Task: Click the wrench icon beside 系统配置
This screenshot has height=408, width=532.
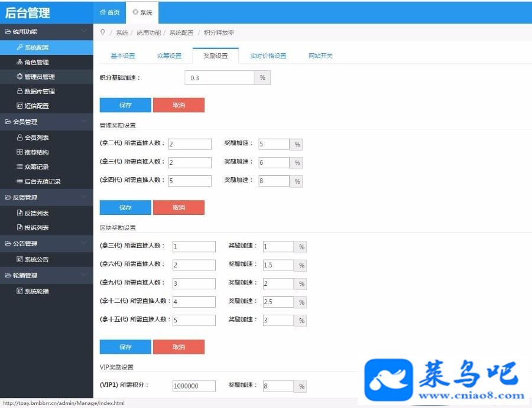Action: tap(20, 47)
